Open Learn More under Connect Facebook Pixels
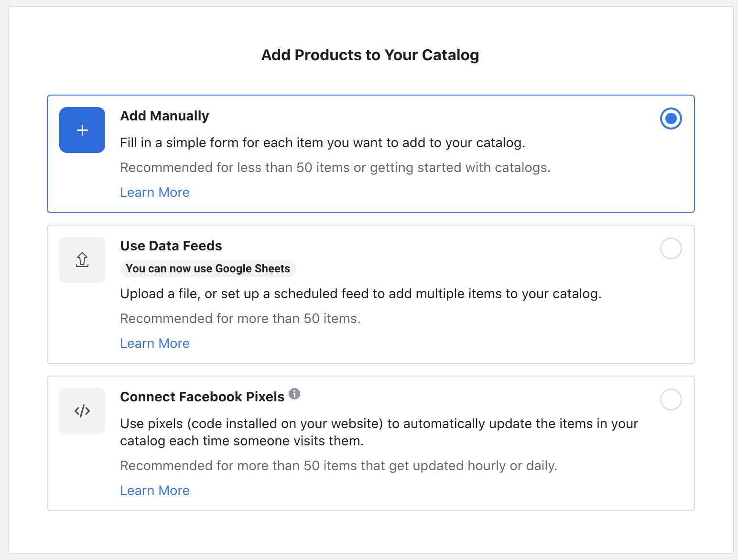Screen dimensions: 738x560 tap(155, 490)
